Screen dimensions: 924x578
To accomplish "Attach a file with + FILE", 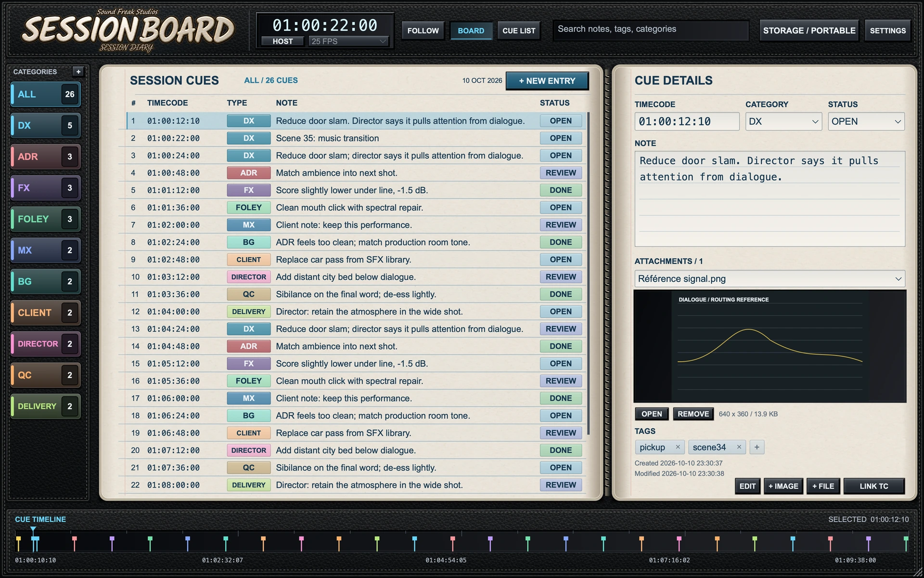I will 823,486.
